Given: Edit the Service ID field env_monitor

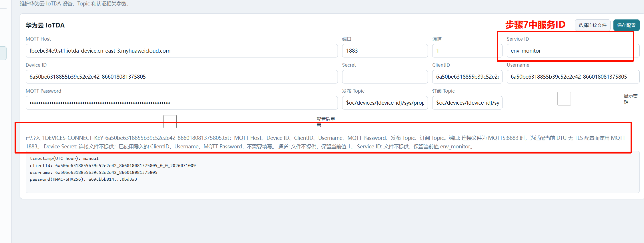Looking at the screenshot, I should (x=573, y=51).
